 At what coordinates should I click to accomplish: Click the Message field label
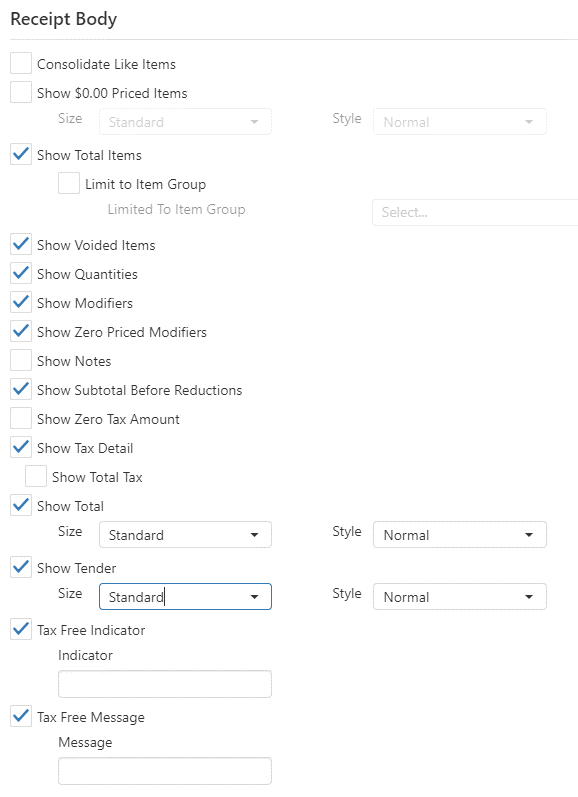click(x=85, y=743)
